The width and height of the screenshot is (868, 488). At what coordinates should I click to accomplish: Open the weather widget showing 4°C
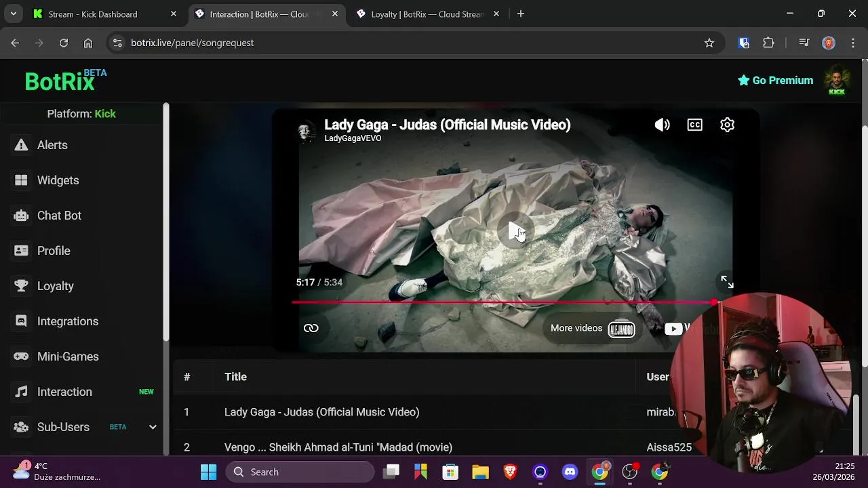57,471
